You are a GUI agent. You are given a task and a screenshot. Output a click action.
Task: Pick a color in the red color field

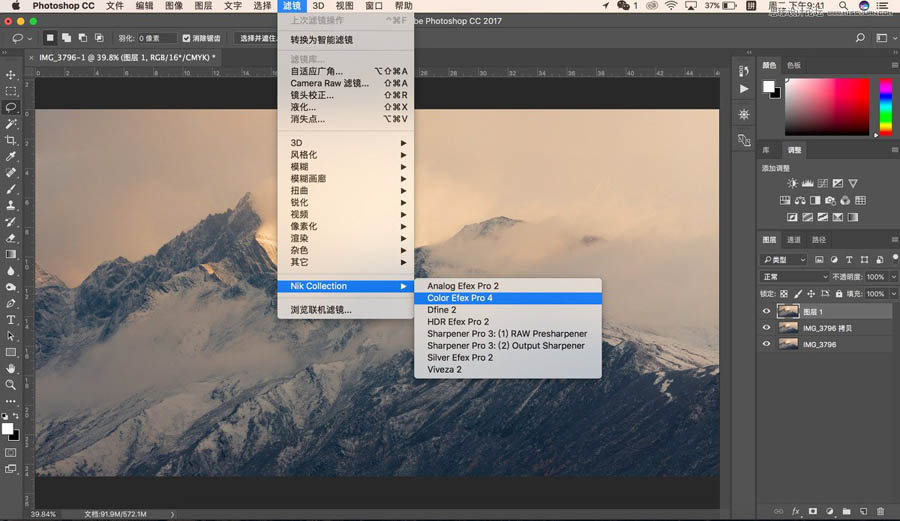click(827, 107)
